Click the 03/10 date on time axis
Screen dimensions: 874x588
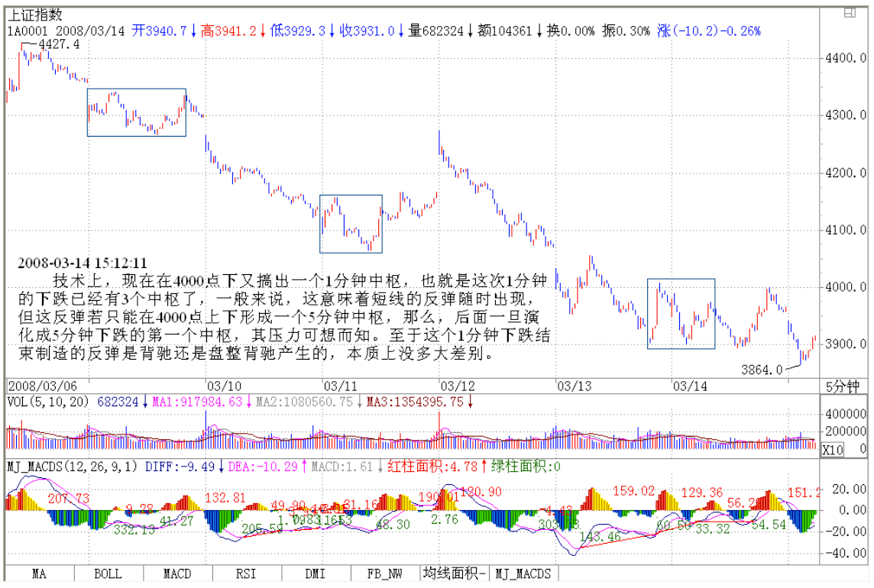(224, 386)
